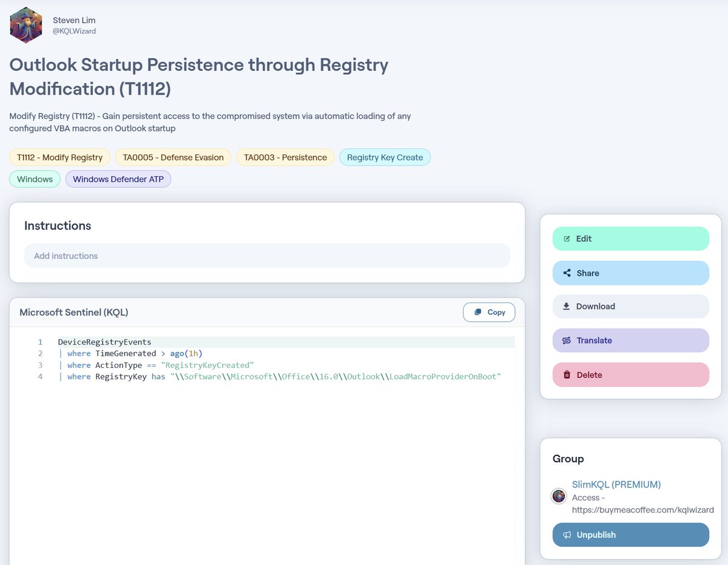Click the buymeacoffee.com/kqlwizard access text

click(643, 504)
